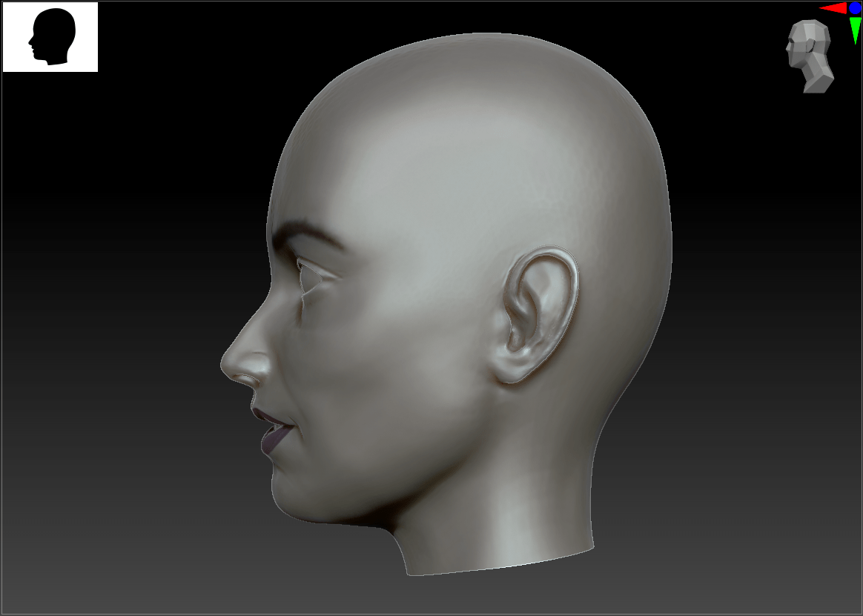Click the model's eye
Image resolution: width=863 pixels, height=616 pixels.
313,274
